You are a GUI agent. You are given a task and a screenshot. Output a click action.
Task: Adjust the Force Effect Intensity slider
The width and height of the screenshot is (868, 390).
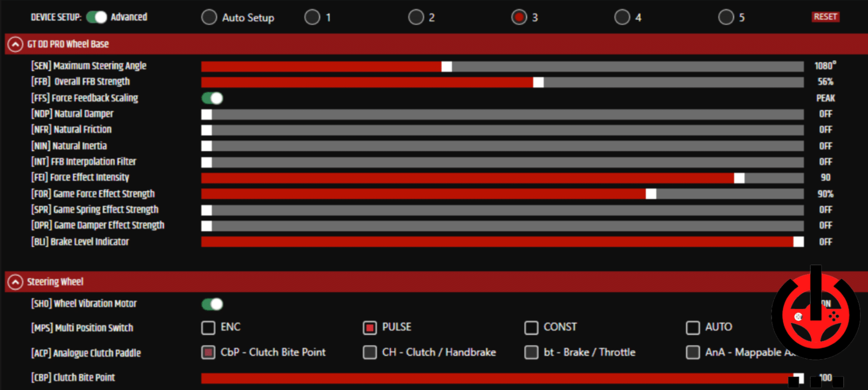pyautogui.click(x=739, y=178)
